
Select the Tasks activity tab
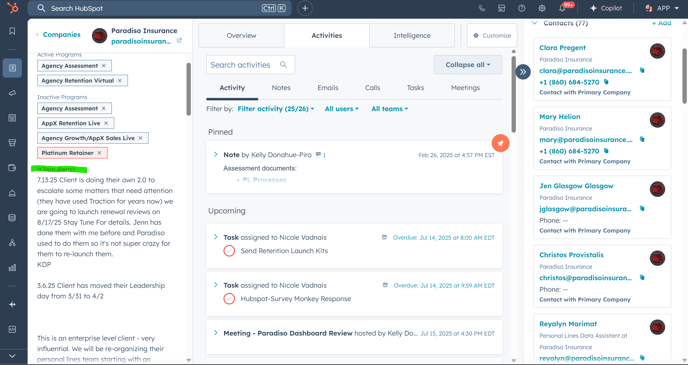coord(415,88)
